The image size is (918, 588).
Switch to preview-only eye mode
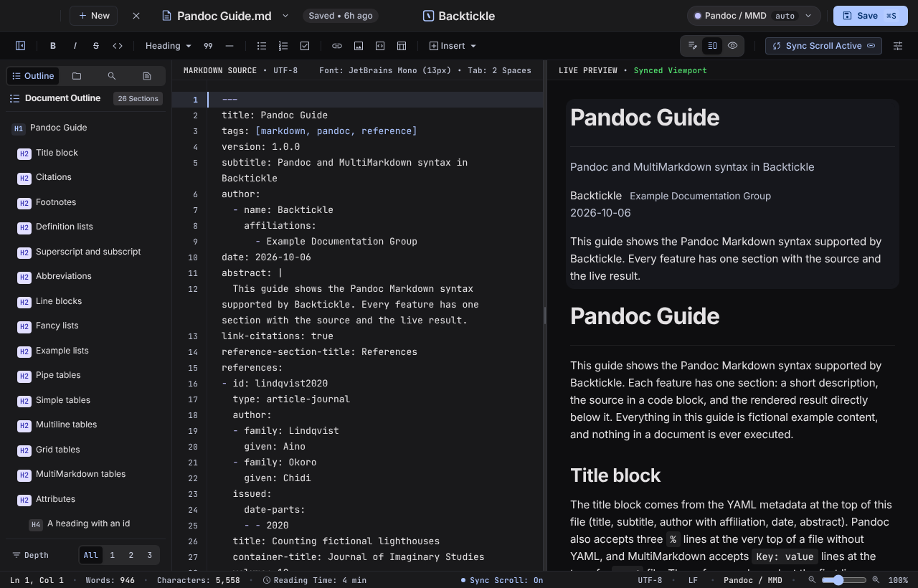point(732,46)
